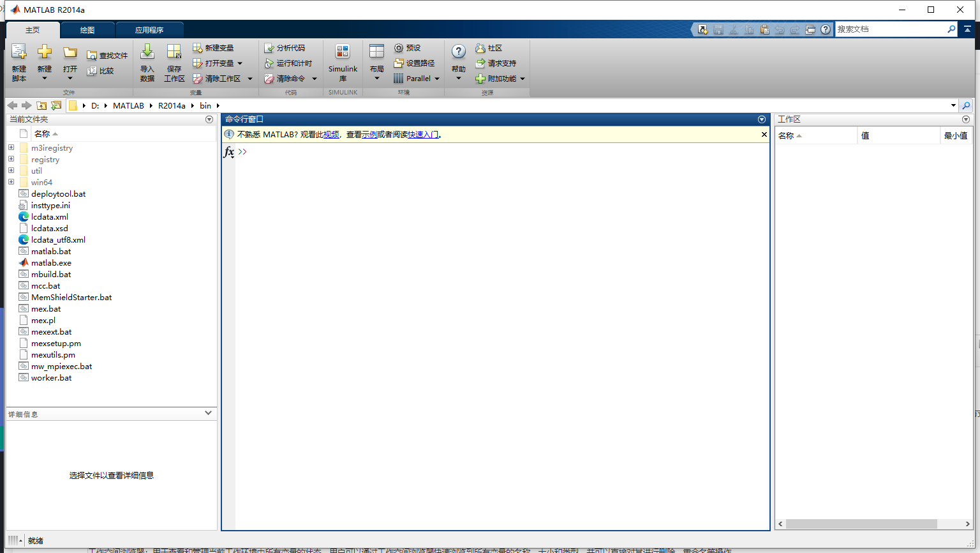The image size is (980, 553).
Task: Open the Examples (示例) link
Action: pyautogui.click(x=369, y=135)
